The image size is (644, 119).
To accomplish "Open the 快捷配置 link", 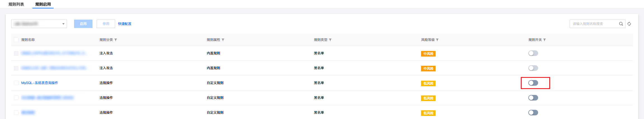I will pos(125,24).
